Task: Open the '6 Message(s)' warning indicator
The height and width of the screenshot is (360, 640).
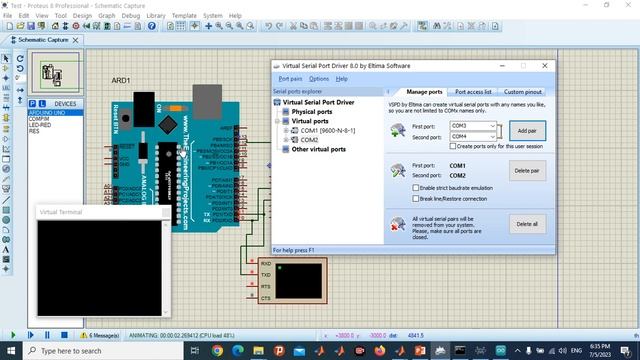Action: click(x=100, y=336)
